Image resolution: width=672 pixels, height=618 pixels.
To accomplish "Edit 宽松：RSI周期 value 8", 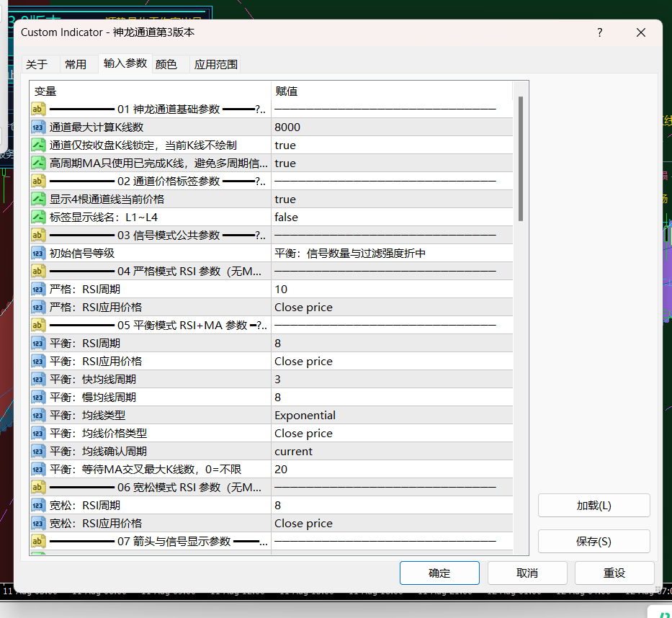I will tap(392, 506).
